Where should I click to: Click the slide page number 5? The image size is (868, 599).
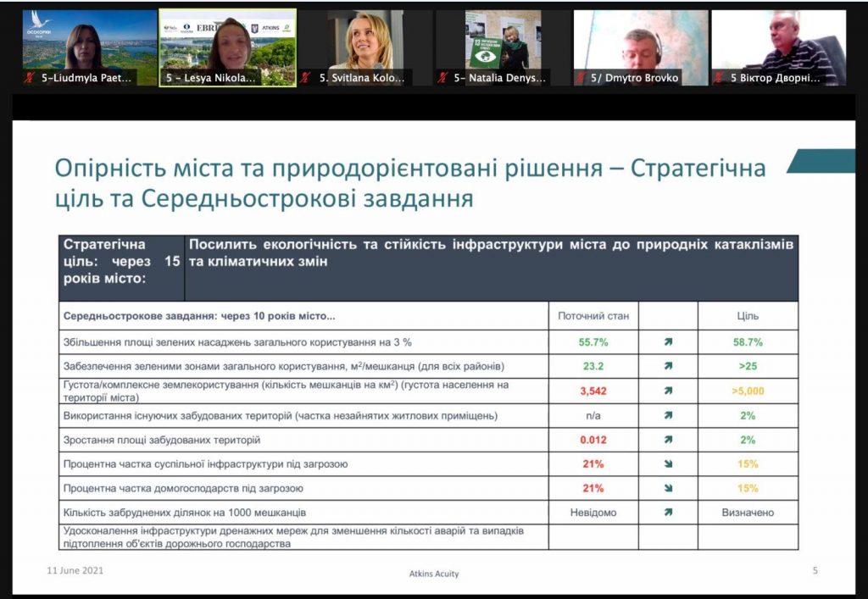point(815,570)
